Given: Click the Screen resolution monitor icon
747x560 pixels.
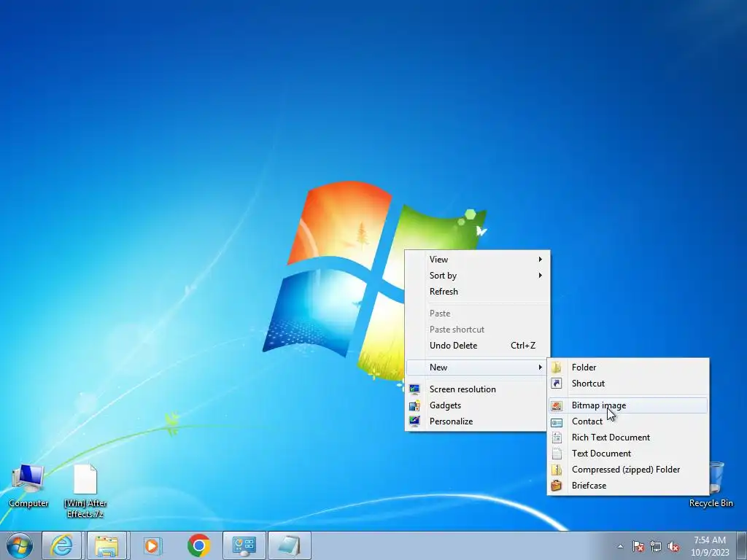Looking at the screenshot, I should [414, 389].
